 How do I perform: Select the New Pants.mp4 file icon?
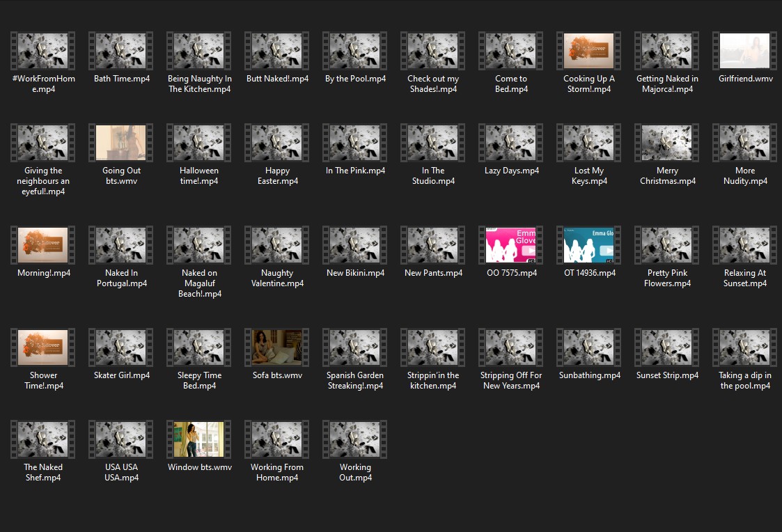tap(433, 245)
